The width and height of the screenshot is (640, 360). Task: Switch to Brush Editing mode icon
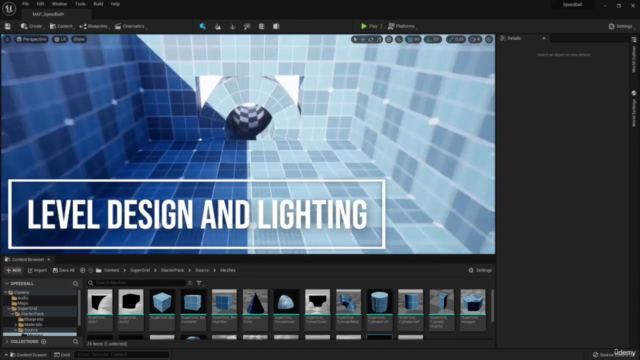(276, 26)
